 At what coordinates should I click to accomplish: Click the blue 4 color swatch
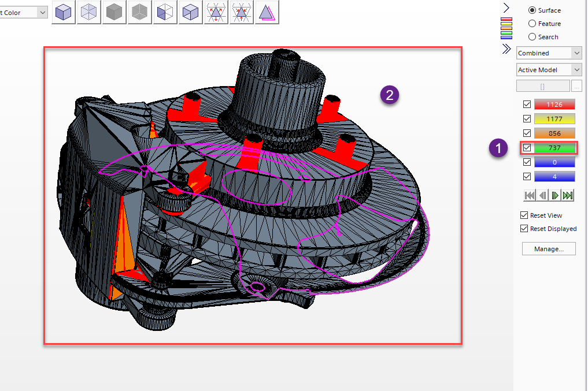click(x=554, y=176)
